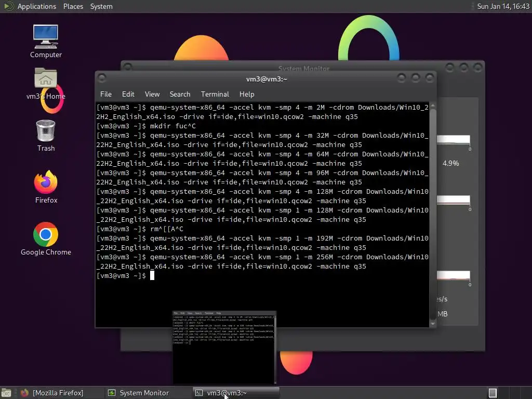The image size is (532, 399).
Task: Minimize the System Monitor window
Action: click(x=449, y=68)
